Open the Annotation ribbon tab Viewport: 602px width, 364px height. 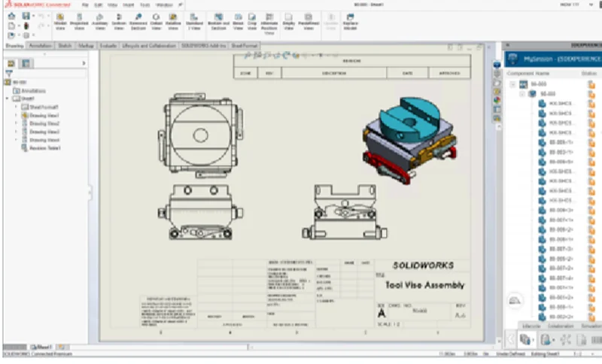tap(41, 46)
